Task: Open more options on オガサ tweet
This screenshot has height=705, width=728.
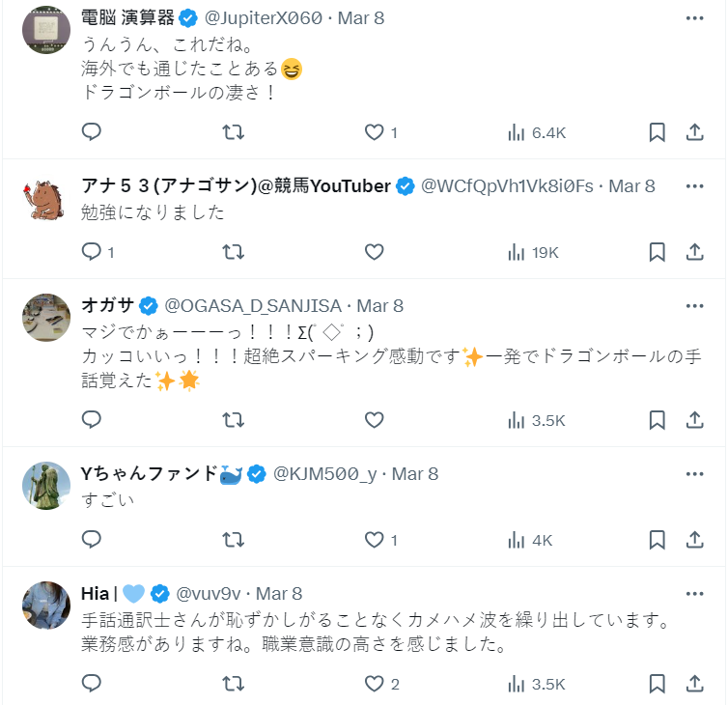Action: (x=694, y=306)
